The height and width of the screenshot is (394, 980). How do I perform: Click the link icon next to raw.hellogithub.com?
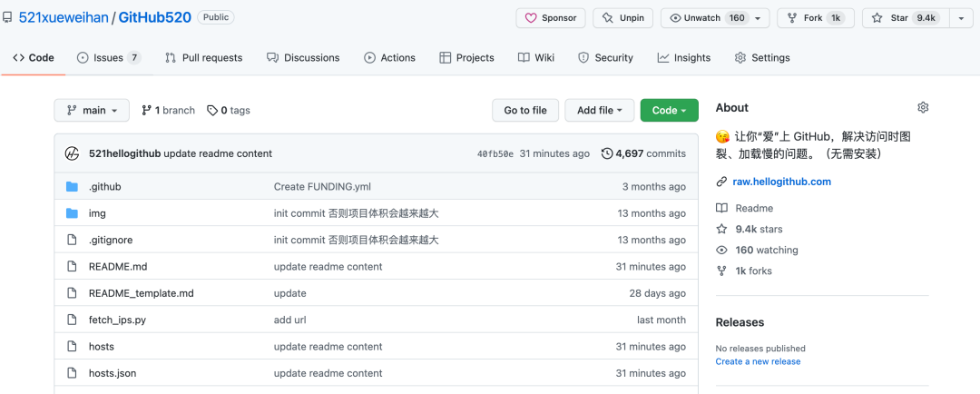click(x=721, y=182)
